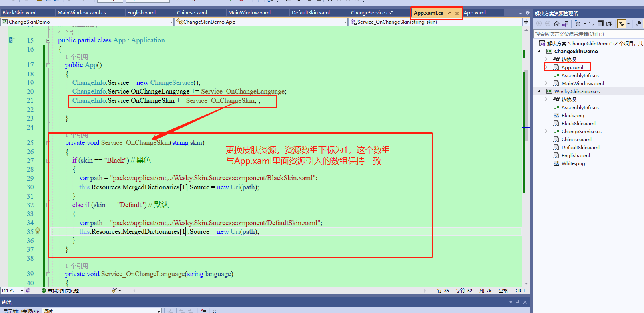
Task: Close the App.xaml.cs tab
Action: [457, 13]
